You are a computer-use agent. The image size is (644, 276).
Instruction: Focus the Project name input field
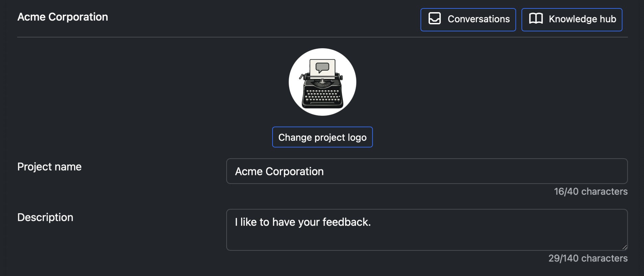tap(427, 171)
